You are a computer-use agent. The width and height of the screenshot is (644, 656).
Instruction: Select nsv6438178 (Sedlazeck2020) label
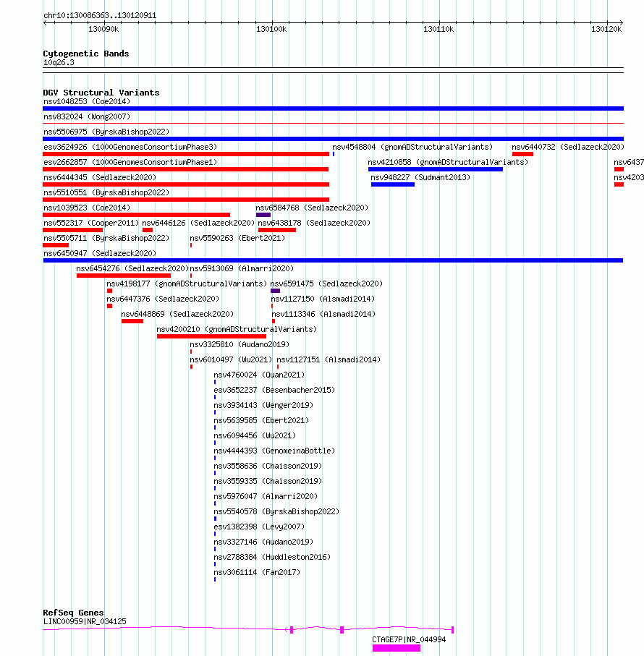pos(314,223)
